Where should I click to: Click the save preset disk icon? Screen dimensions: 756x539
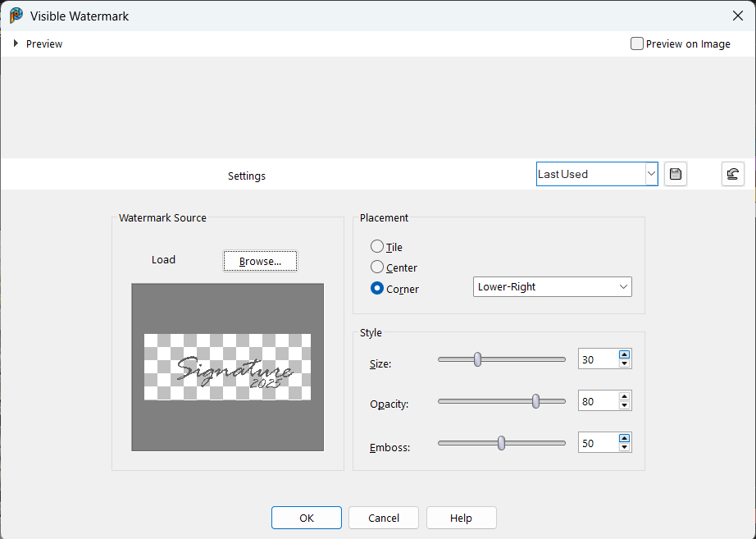[x=675, y=174]
